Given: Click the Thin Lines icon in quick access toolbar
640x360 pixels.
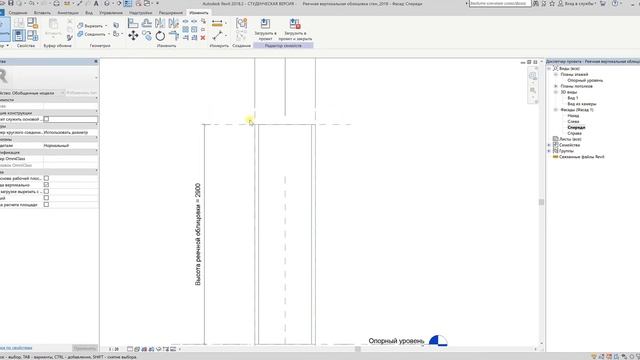Looking at the screenshot, I should click(128, 3).
